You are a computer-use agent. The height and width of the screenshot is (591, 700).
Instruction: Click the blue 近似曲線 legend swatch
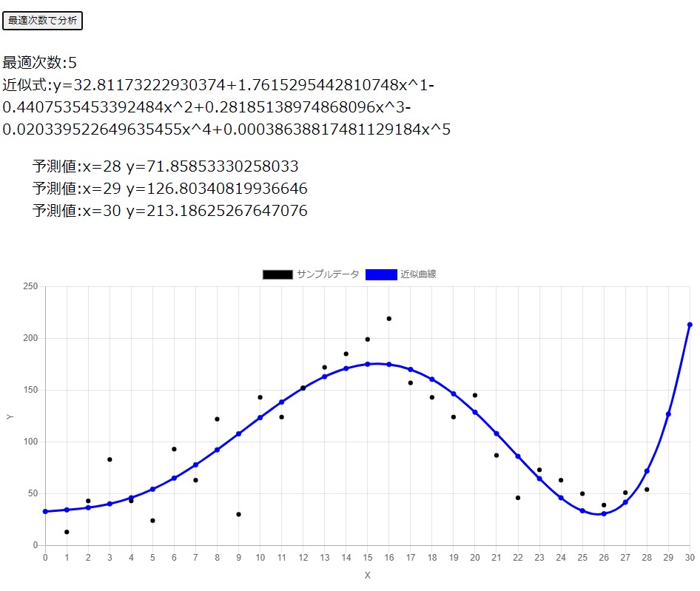pyautogui.click(x=381, y=274)
